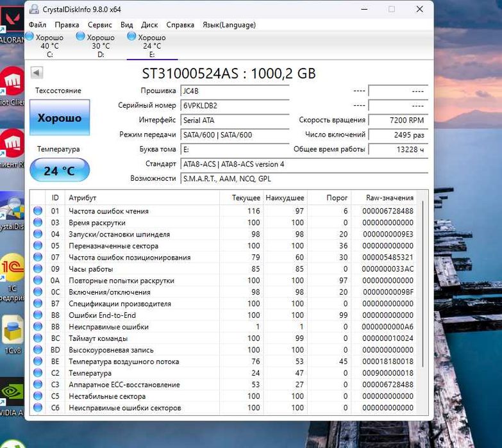Open the Справка menu
Viewport: 502px width, 448px height.
pyautogui.click(x=180, y=25)
